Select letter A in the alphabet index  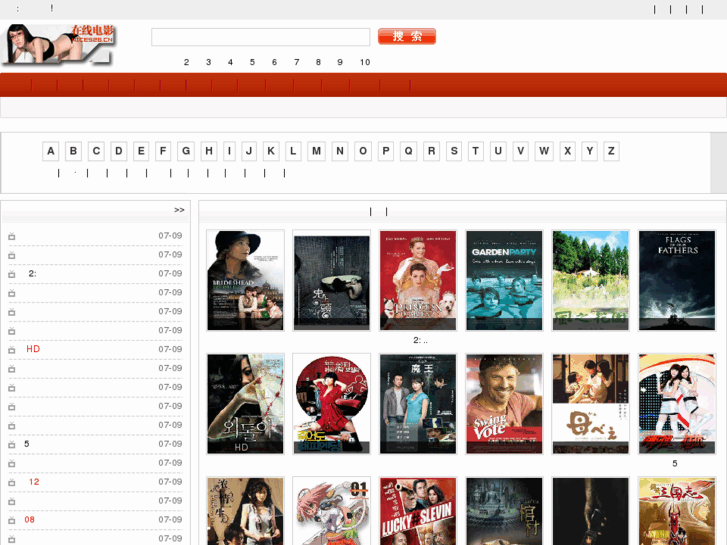tap(51, 151)
